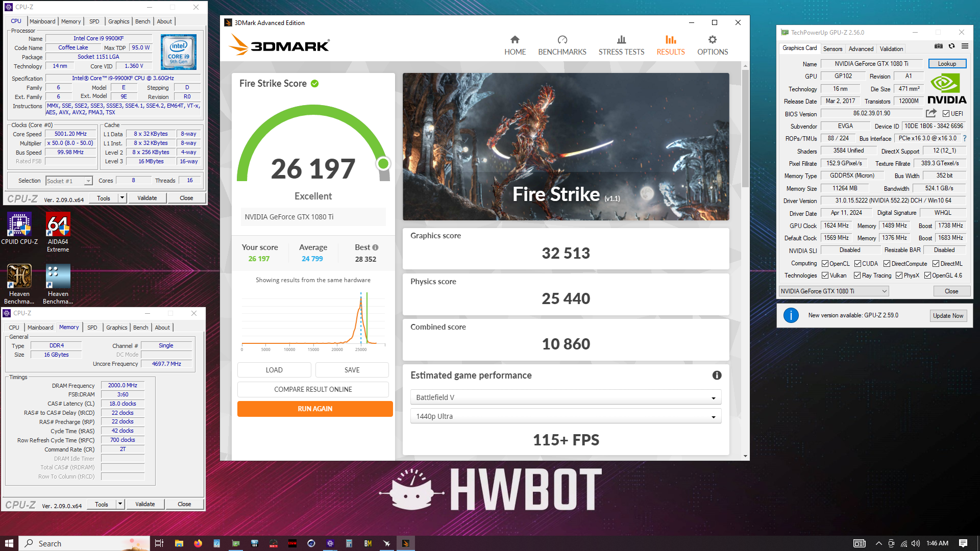Open the notification center in the system tray
The image size is (980, 551).
coord(963,543)
